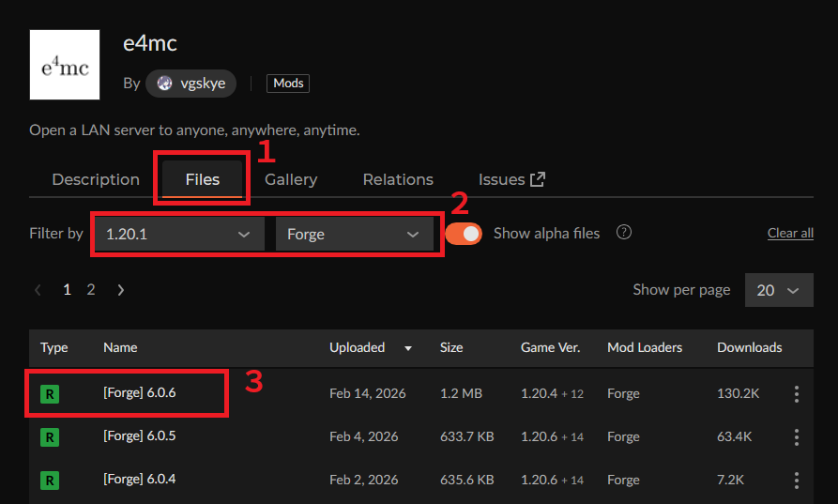Switch to the Description tab

[x=96, y=179]
